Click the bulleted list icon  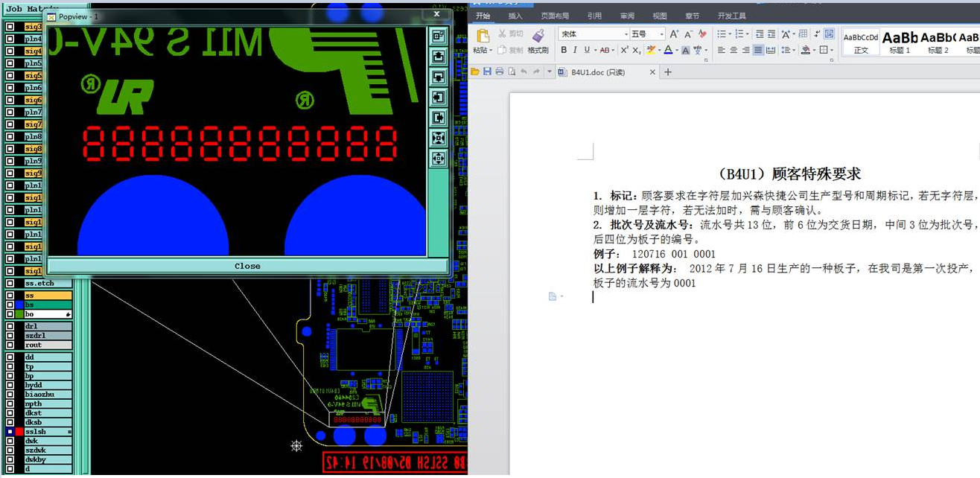tap(721, 34)
